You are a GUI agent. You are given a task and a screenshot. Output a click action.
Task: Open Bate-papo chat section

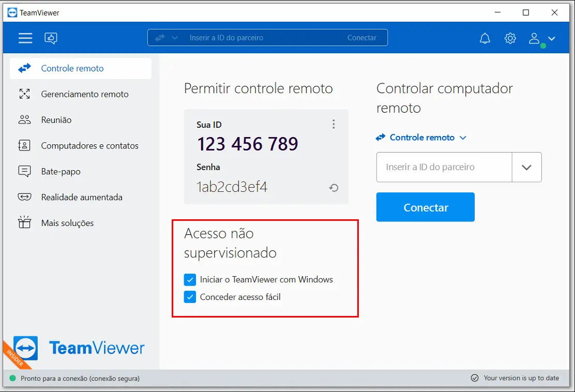(81, 171)
